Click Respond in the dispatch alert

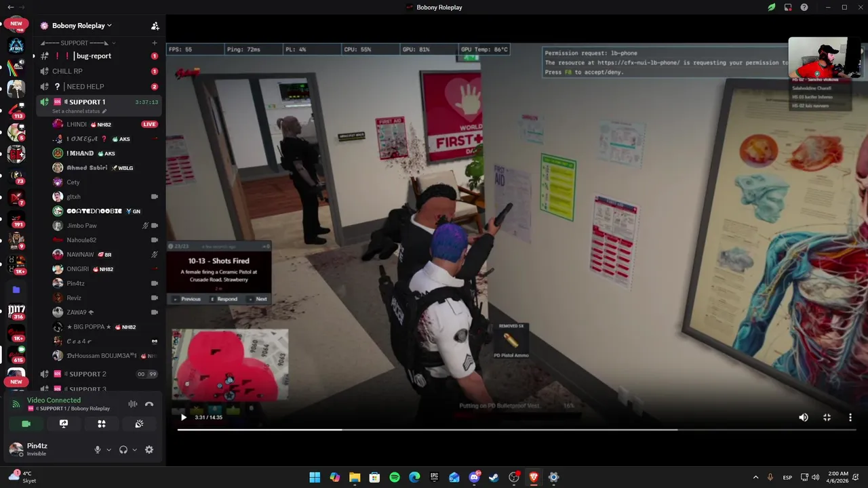point(224,299)
